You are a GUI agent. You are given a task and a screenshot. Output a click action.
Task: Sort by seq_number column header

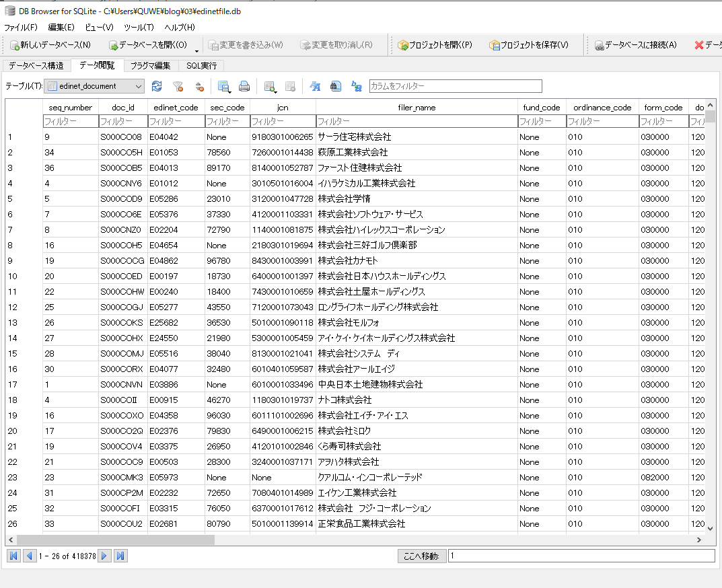[x=71, y=107]
